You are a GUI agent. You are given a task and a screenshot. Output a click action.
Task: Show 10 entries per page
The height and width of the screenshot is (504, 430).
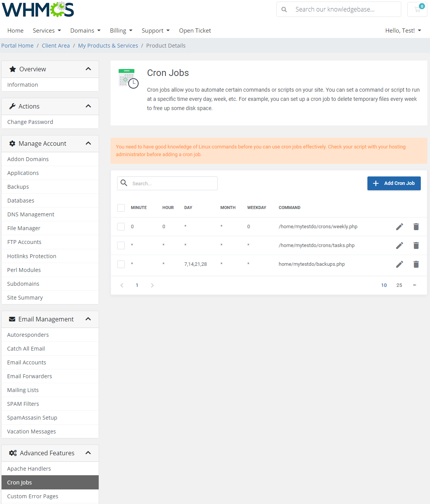click(384, 285)
